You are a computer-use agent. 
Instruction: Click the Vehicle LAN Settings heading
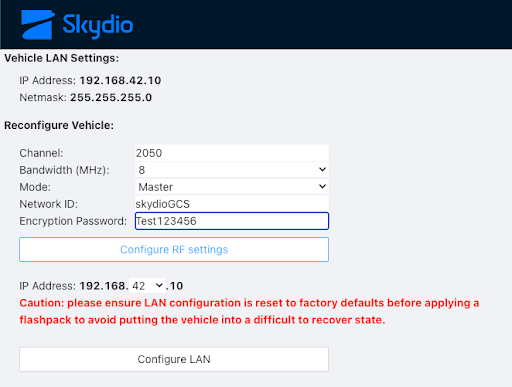point(61,58)
